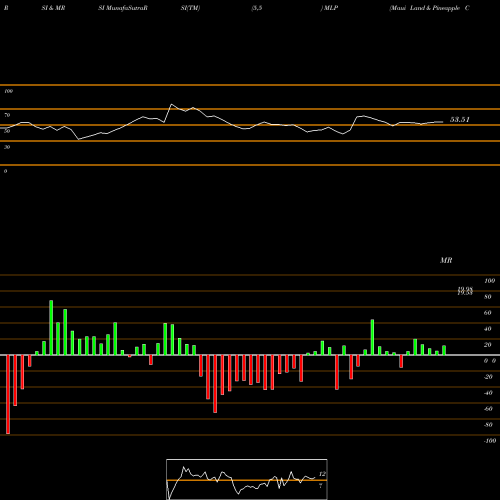Open the mini overview chart thumbnail
500x500 pixels.
click(x=247, y=479)
